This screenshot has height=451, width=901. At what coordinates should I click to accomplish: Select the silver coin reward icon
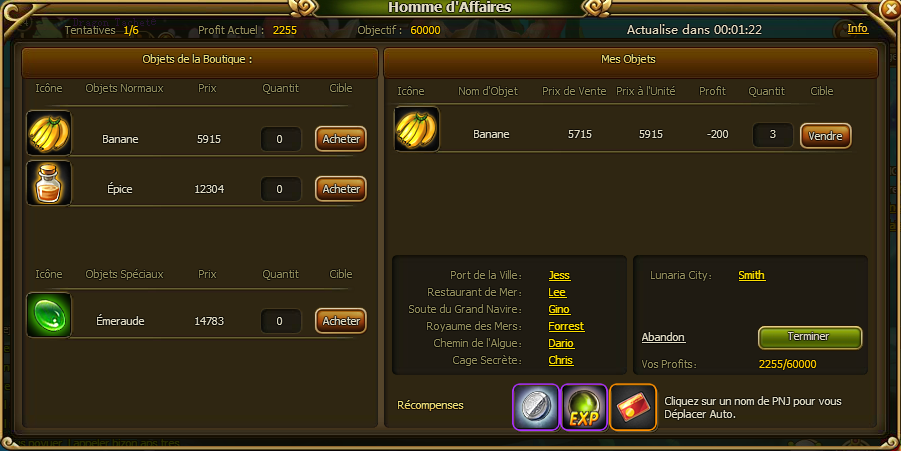(x=536, y=407)
